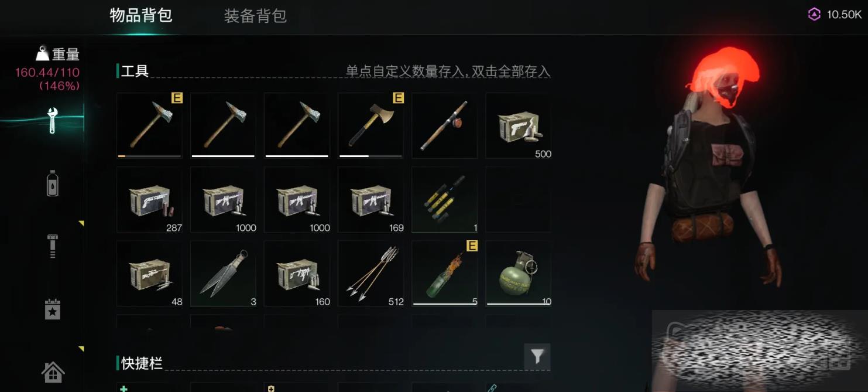Select the frag grenade stack of 10

tap(518, 273)
